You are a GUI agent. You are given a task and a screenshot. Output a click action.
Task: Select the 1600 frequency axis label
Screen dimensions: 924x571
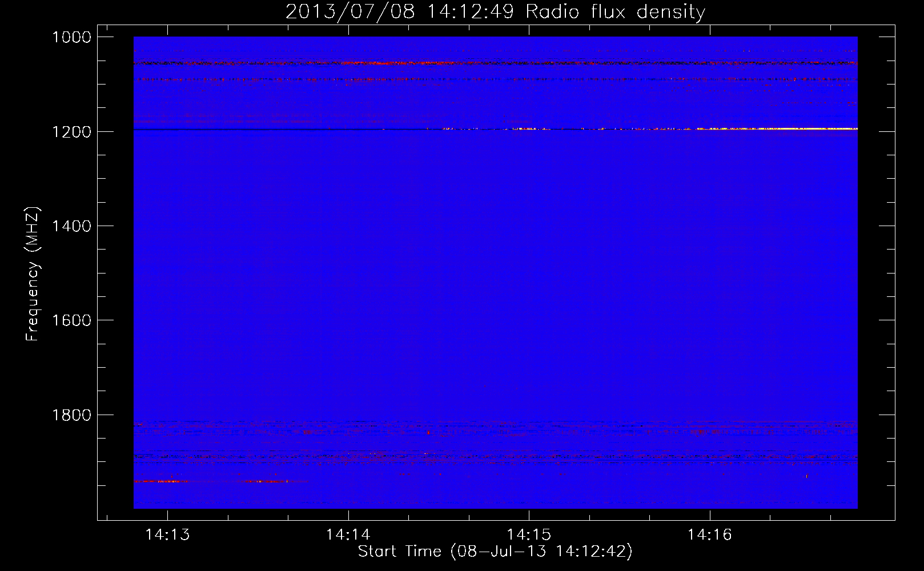click(72, 320)
